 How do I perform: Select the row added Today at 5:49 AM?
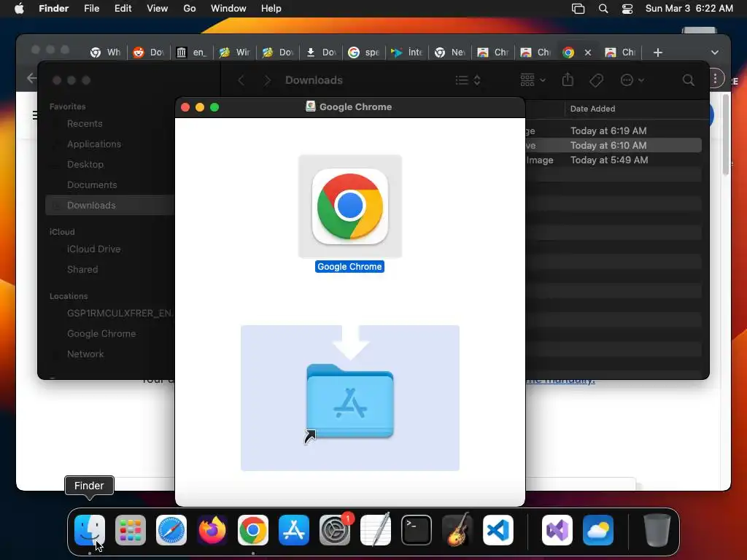click(613, 160)
